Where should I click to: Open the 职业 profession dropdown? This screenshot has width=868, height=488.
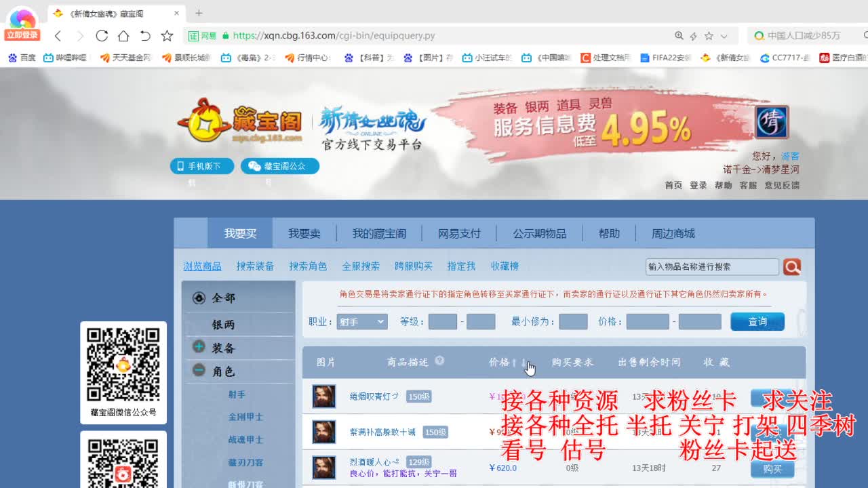tap(362, 322)
